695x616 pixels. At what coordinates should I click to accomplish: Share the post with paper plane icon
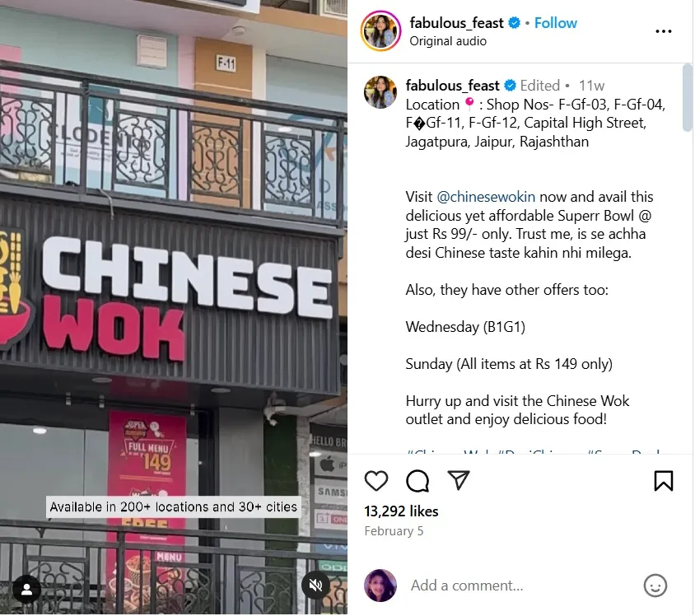coord(459,480)
